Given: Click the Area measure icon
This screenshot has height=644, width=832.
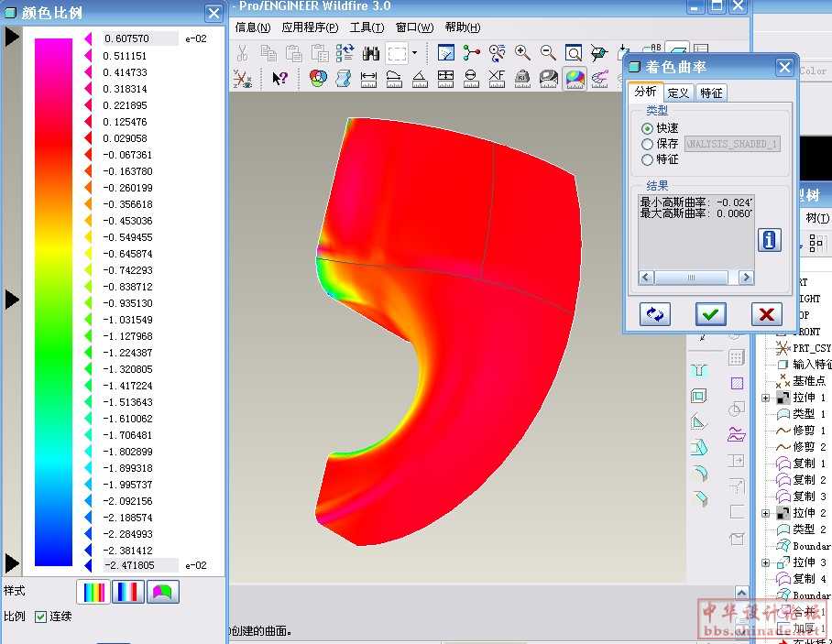Looking at the screenshot, I should (x=445, y=79).
